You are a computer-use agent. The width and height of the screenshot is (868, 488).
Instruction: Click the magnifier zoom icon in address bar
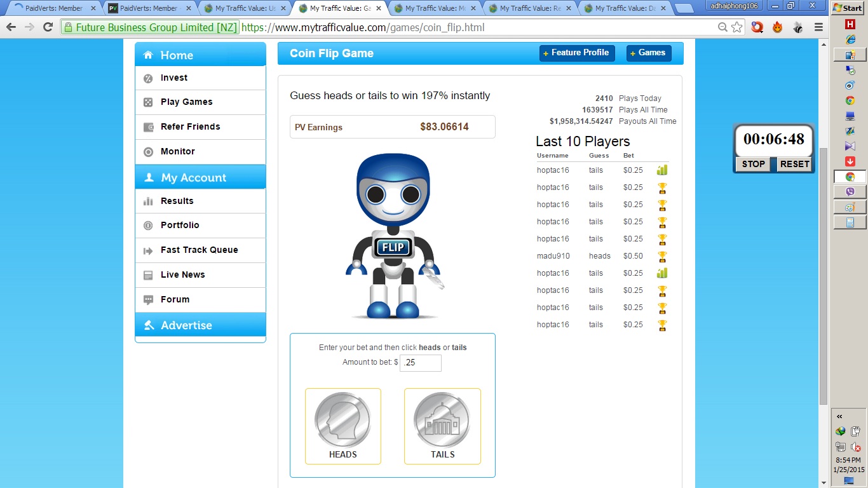click(x=722, y=27)
